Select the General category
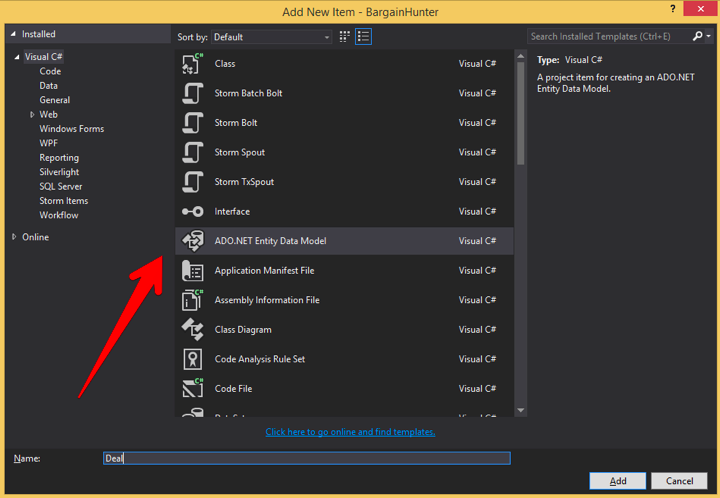Viewport: 720px width, 498px height. coord(55,100)
